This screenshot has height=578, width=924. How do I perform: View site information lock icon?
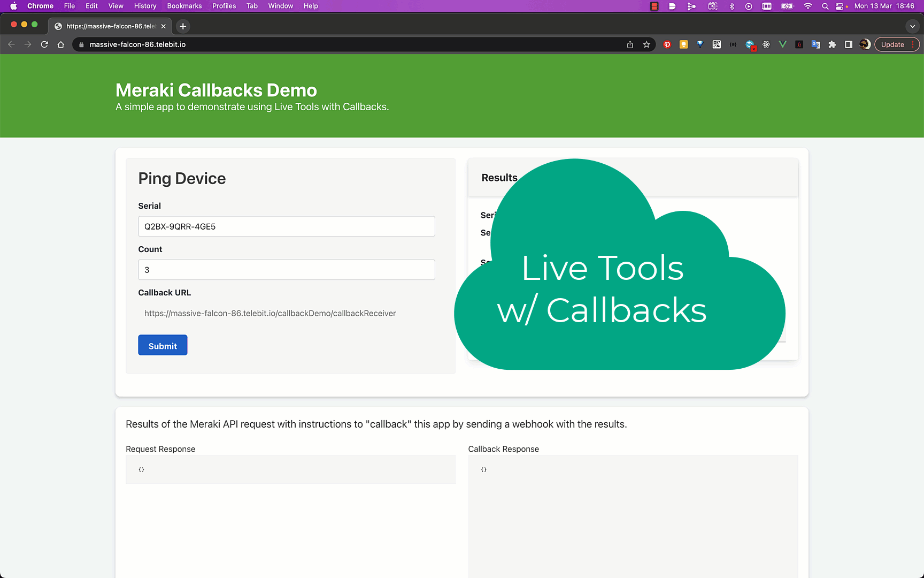point(81,44)
